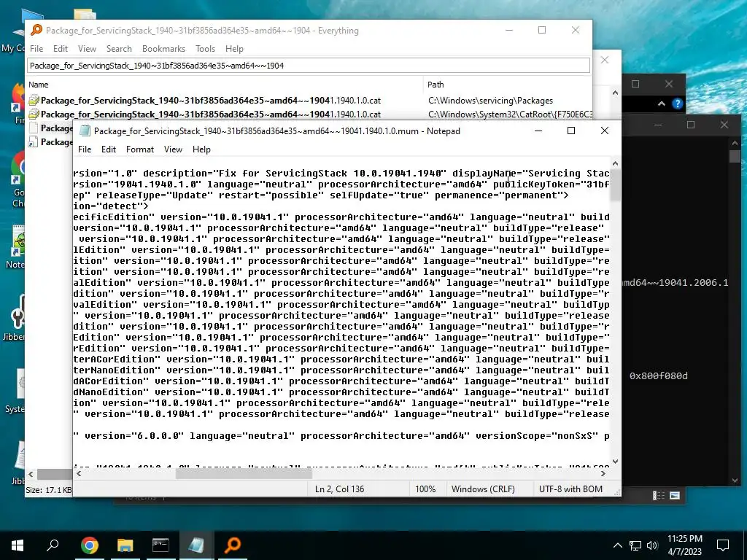The height and width of the screenshot is (560, 747).
Task: Click the Ln 2, Col 136 status entry
Action: pos(339,489)
